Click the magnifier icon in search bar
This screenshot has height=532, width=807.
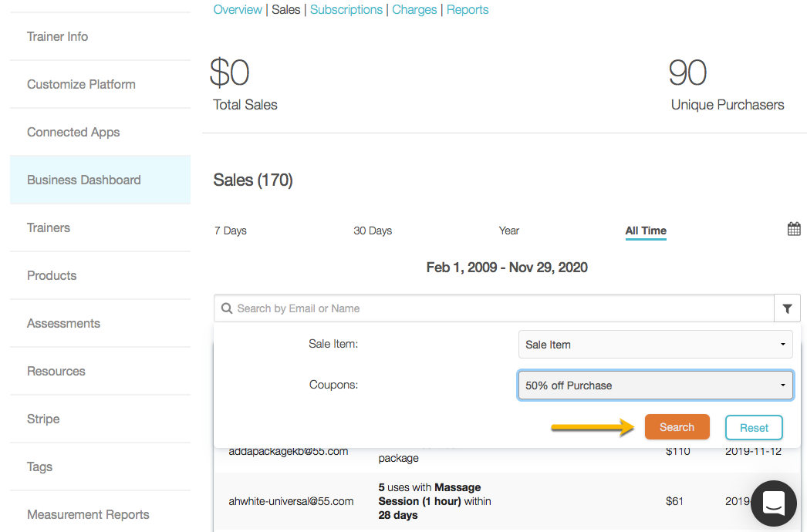coord(227,308)
